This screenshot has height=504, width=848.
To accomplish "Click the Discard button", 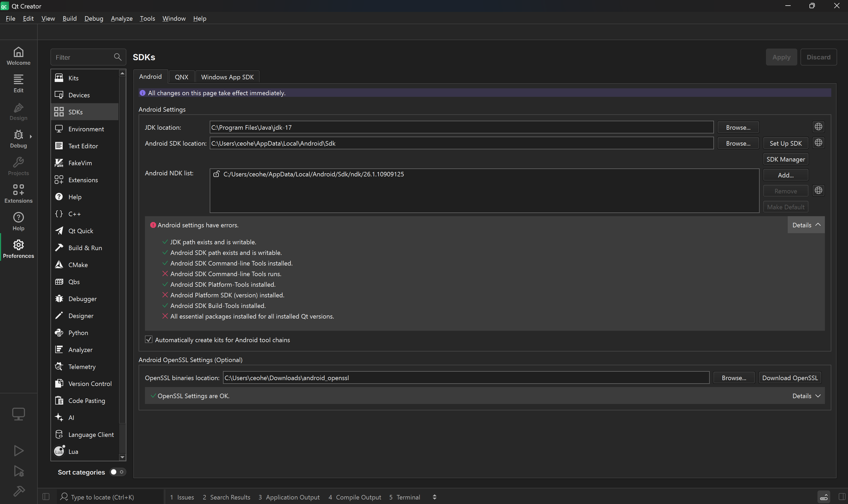I will (819, 57).
